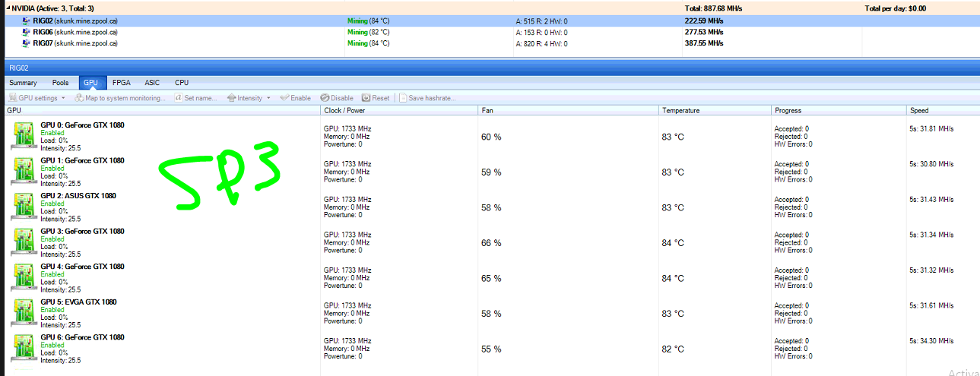Click the 30.80 MH/s speed value
Viewport: 980px width, 376px height.
coord(931,164)
